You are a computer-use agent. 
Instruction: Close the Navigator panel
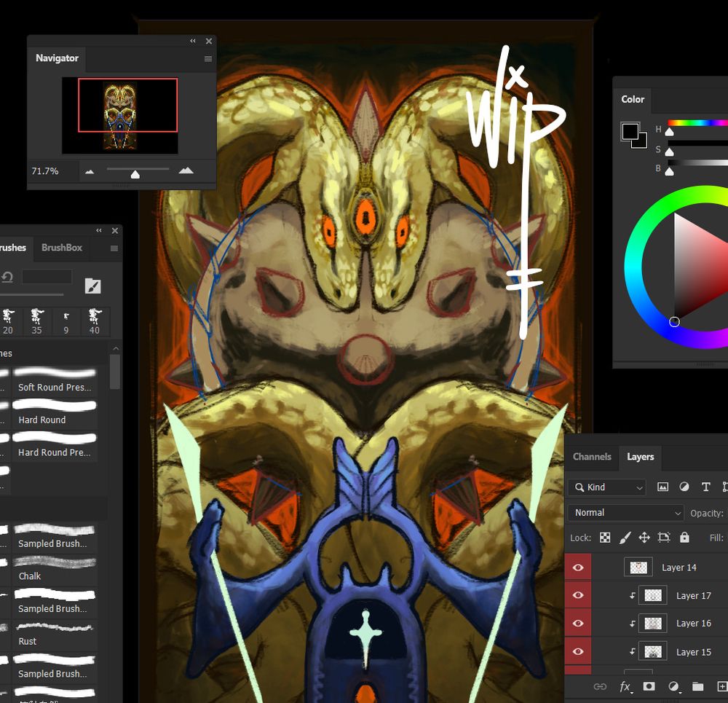pyautogui.click(x=209, y=41)
